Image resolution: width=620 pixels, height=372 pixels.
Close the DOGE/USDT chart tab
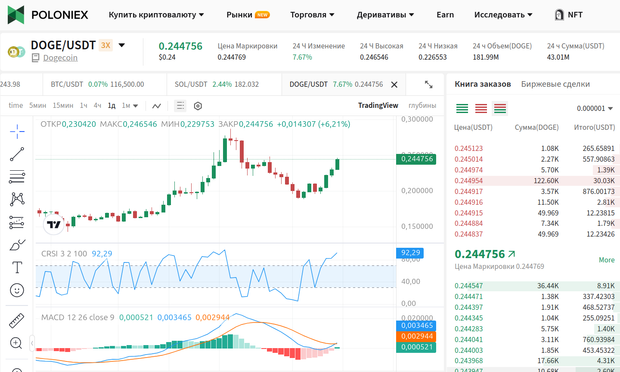click(394, 85)
